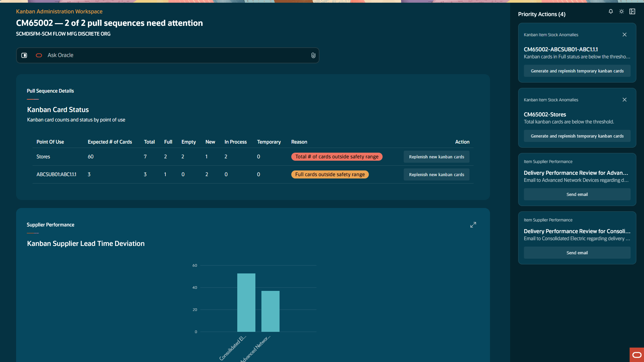Expand the Supplier Performance chart
Viewport: 644px width, 362px height.
click(x=473, y=225)
